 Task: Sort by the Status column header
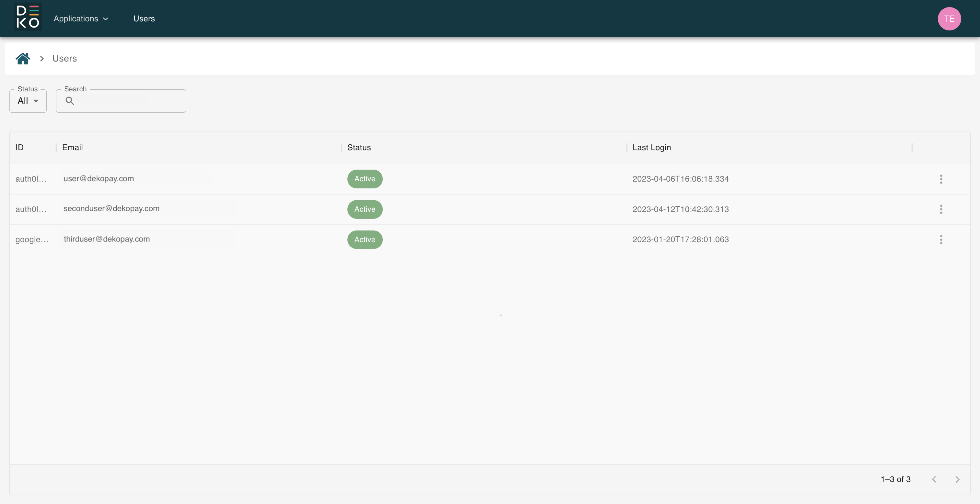(359, 148)
